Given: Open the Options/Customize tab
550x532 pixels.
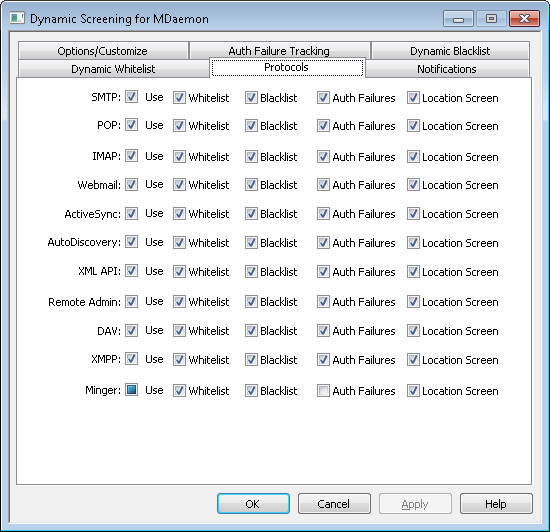Looking at the screenshot, I should pos(103,51).
